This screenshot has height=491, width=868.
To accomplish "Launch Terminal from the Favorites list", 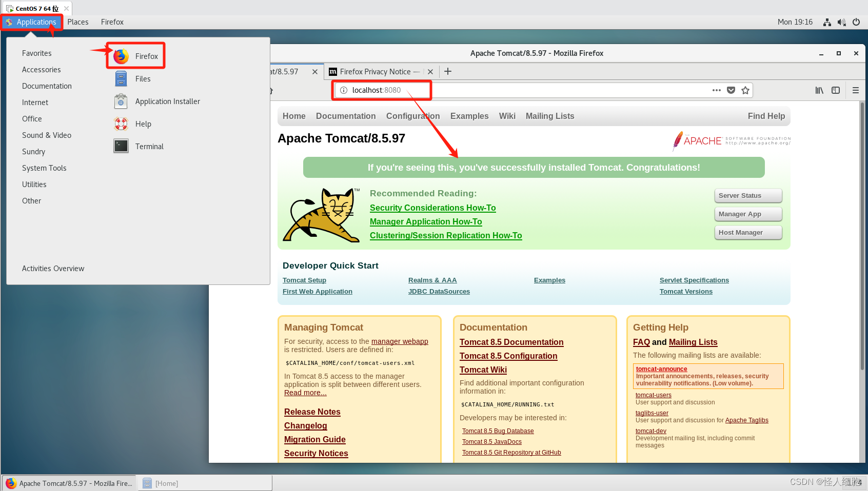I will (139, 147).
